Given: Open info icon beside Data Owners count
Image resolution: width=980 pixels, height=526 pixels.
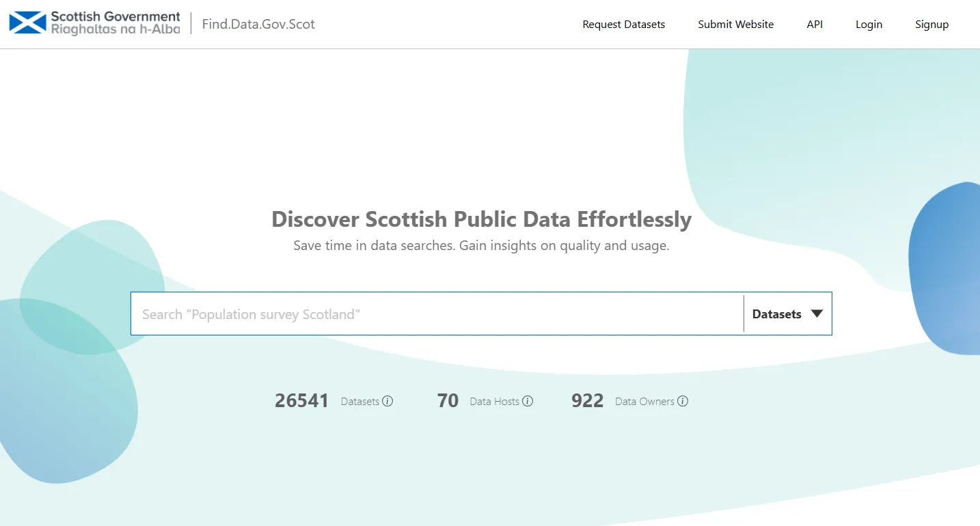Looking at the screenshot, I should tap(683, 401).
